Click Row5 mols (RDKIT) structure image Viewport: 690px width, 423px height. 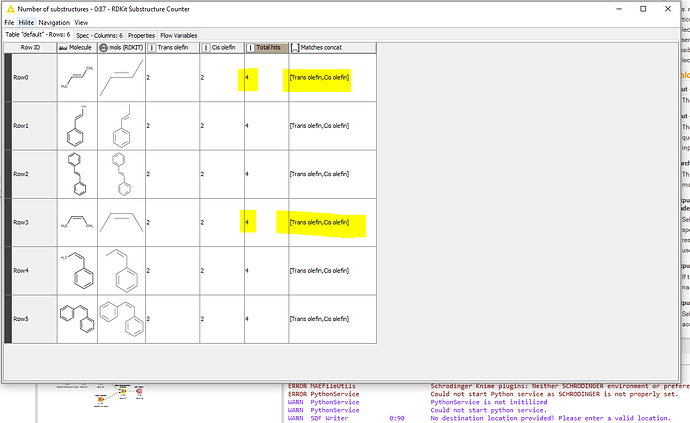(121, 319)
